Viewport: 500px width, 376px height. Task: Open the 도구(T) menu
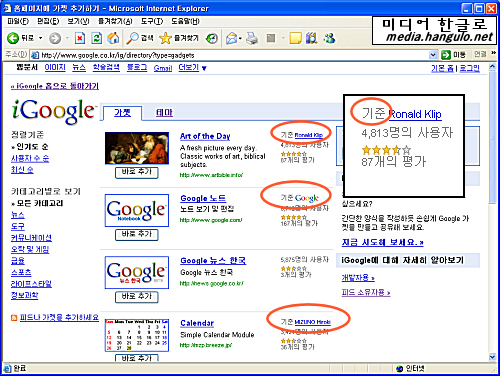pyautogui.click(x=152, y=21)
